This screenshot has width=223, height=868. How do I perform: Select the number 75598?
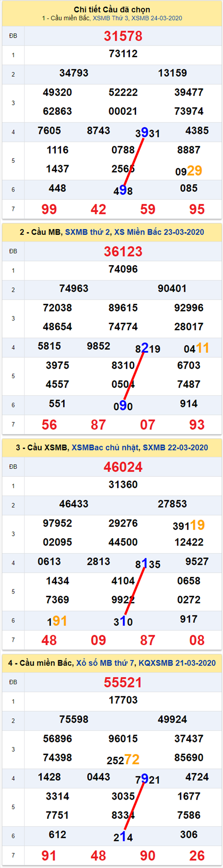click(74, 719)
